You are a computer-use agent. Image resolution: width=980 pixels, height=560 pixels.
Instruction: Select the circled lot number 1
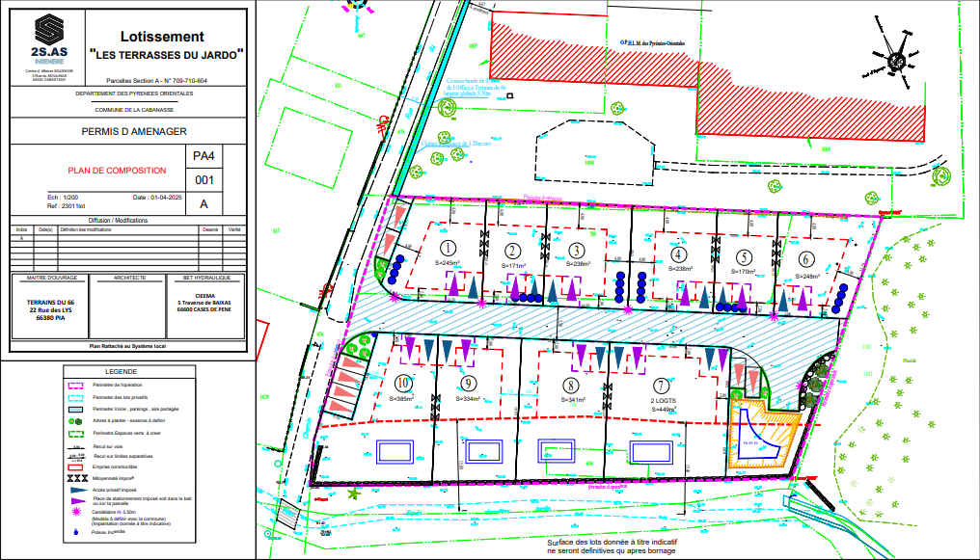[x=448, y=248]
